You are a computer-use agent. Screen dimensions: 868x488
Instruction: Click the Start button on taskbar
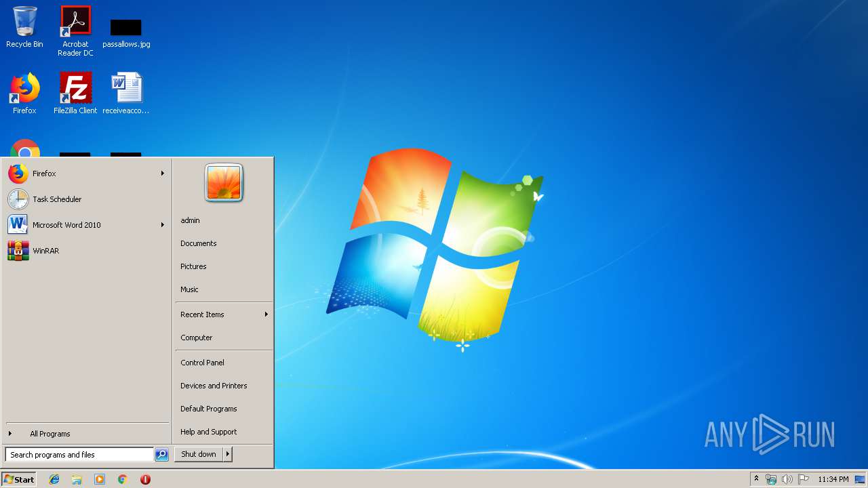pos(19,479)
